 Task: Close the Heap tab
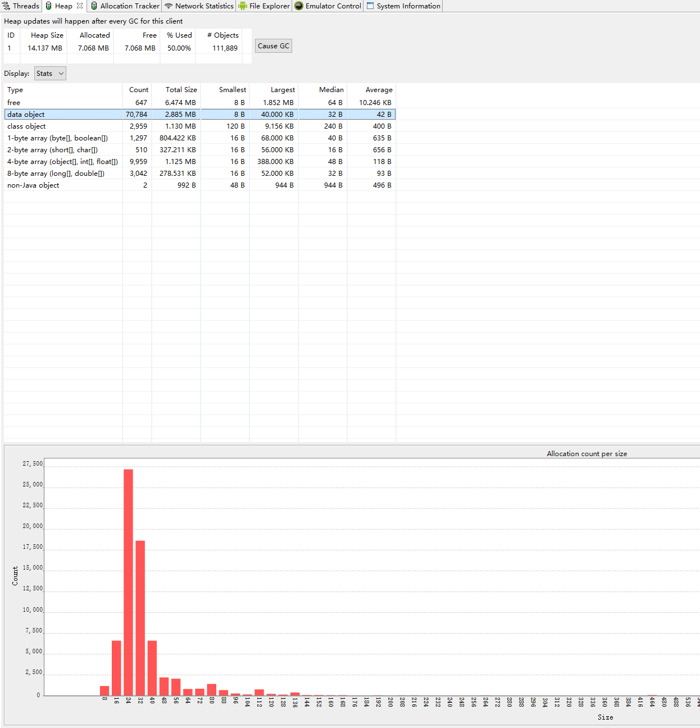tap(79, 6)
